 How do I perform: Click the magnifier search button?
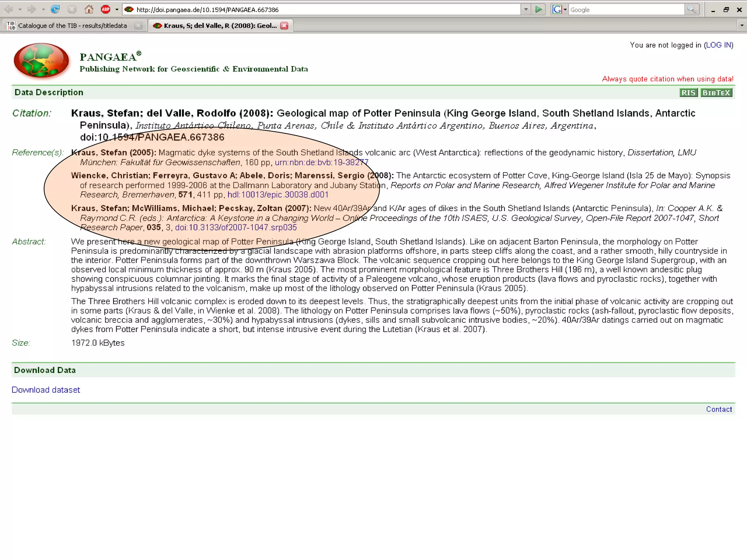coord(692,9)
